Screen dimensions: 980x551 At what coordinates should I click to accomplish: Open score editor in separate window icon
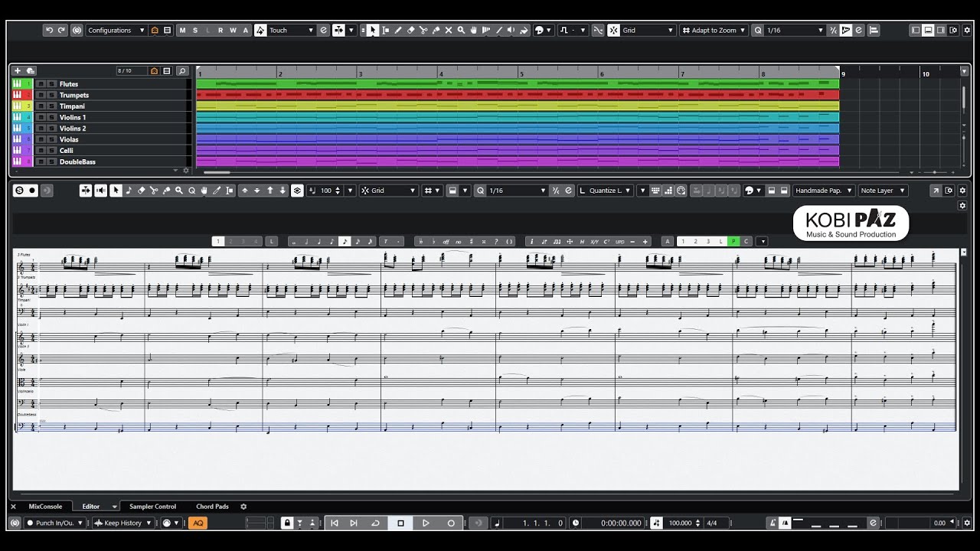coord(936,191)
